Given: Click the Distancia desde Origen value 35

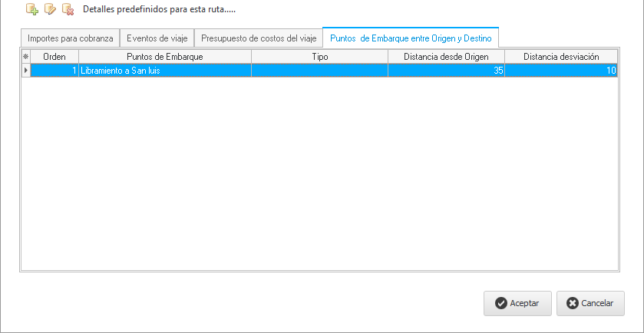Looking at the screenshot, I should (446, 71).
